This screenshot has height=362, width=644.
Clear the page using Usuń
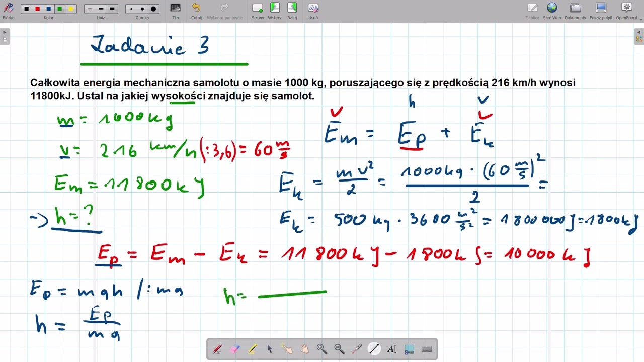click(313, 8)
